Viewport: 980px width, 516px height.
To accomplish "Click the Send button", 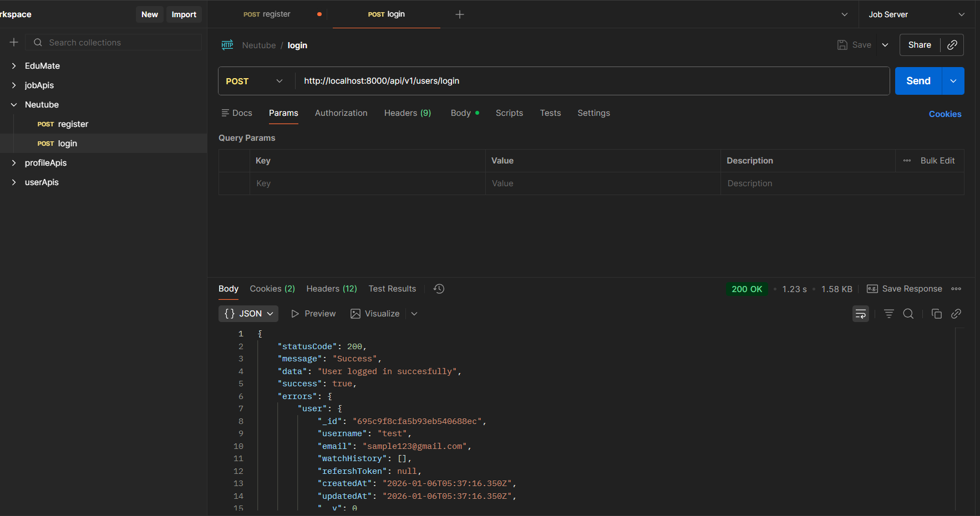I will pos(918,81).
